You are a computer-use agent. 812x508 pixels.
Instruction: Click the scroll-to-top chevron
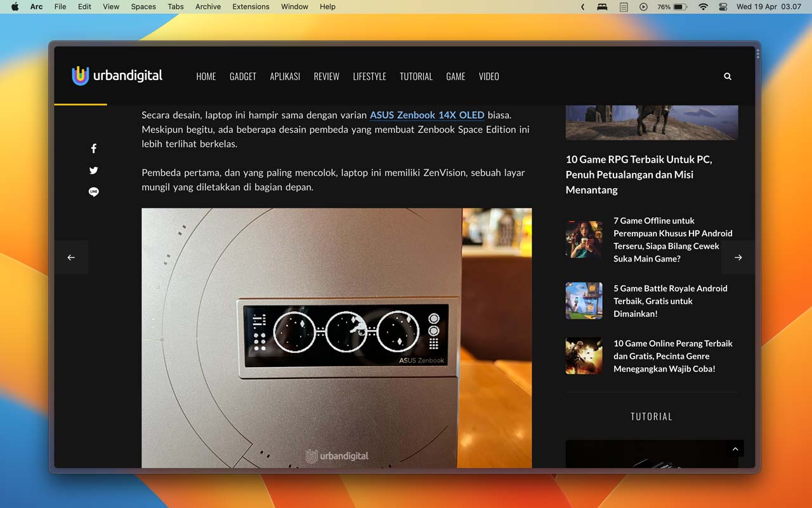click(735, 448)
